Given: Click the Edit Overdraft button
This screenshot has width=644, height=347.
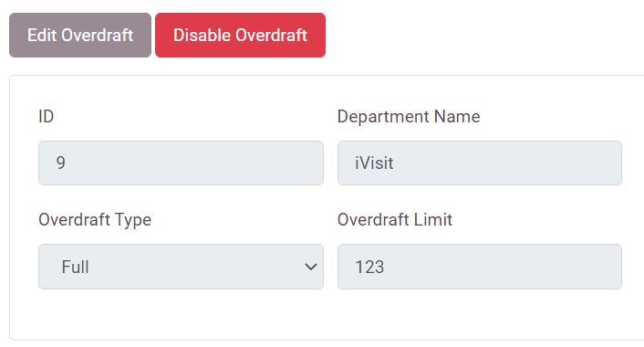Looking at the screenshot, I should tap(80, 35).
